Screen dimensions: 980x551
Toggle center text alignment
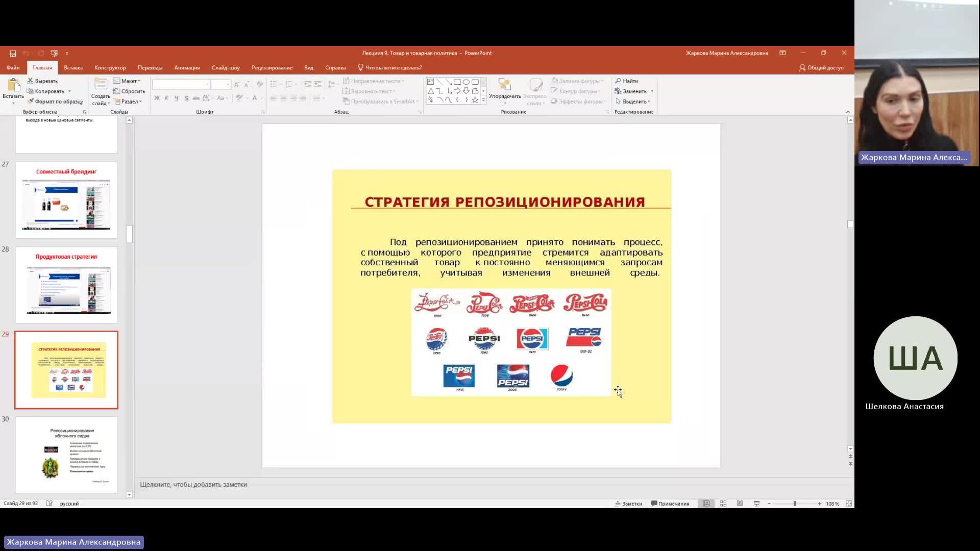[x=283, y=98]
